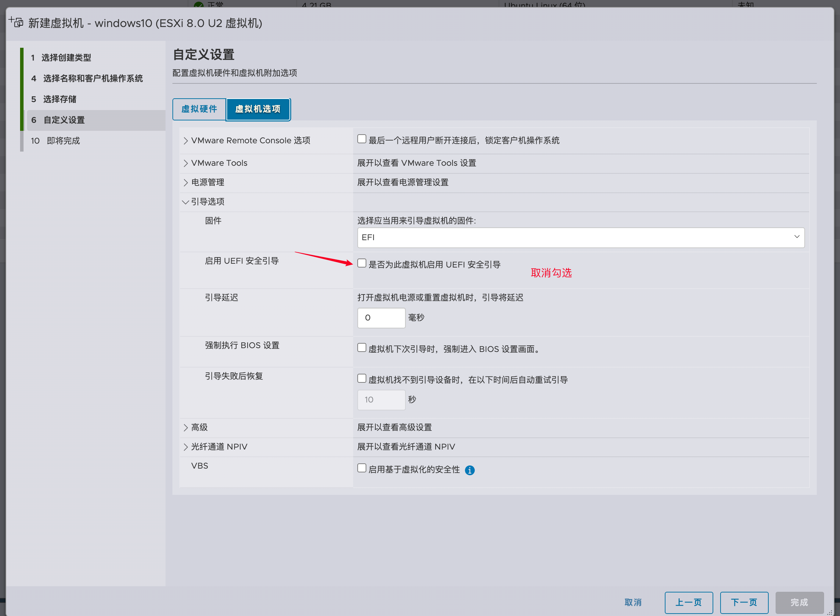Click the 取消 link
The width and height of the screenshot is (840, 616).
pos(633,602)
